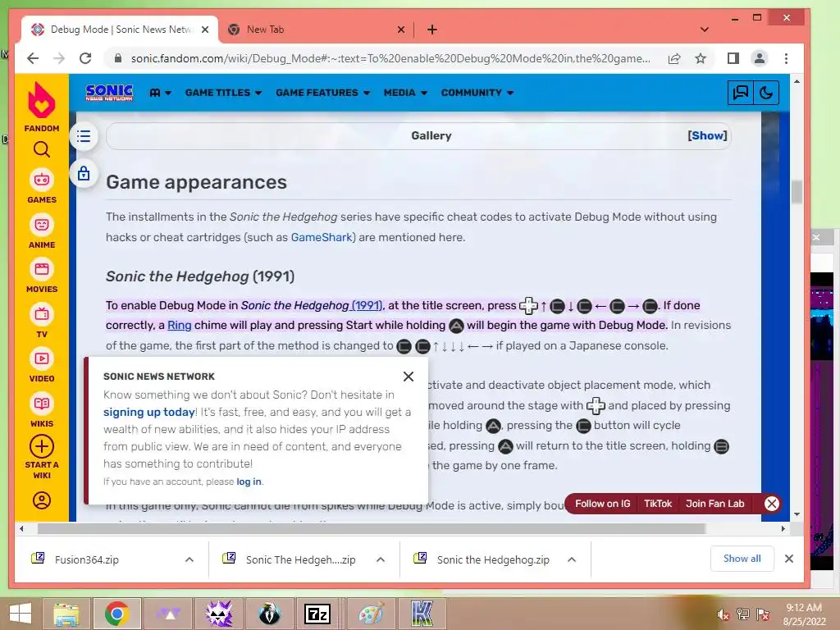Viewport: 840px width, 630px height.
Task: Share this page icon in address bar
Action: pyautogui.click(x=674, y=58)
